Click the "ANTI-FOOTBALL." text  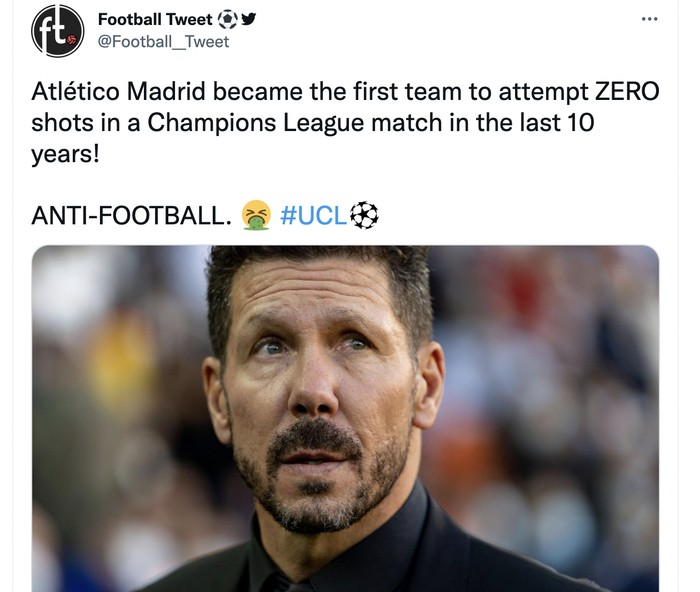(132, 215)
